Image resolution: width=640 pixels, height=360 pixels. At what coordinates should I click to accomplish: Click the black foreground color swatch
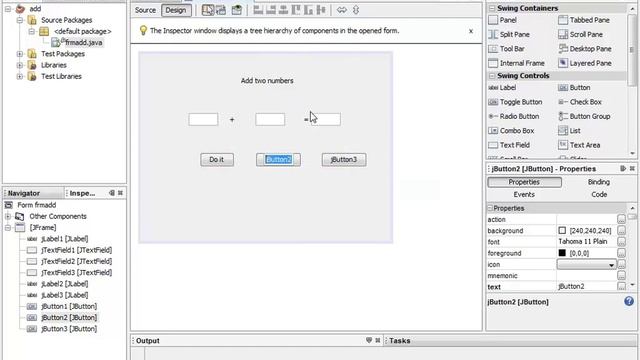point(562,253)
